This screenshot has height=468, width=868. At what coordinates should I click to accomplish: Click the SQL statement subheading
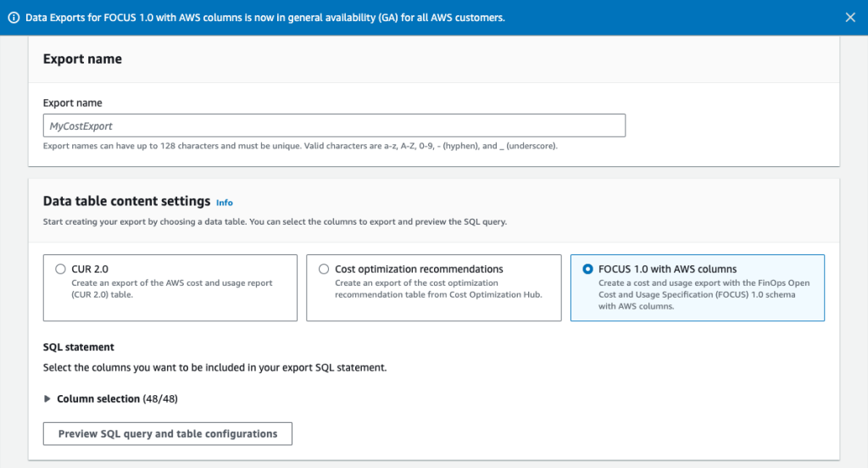coord(78,347)
